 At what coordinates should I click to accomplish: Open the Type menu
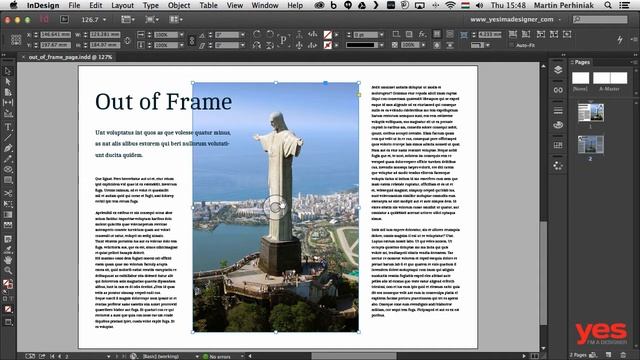coord(151,5)
